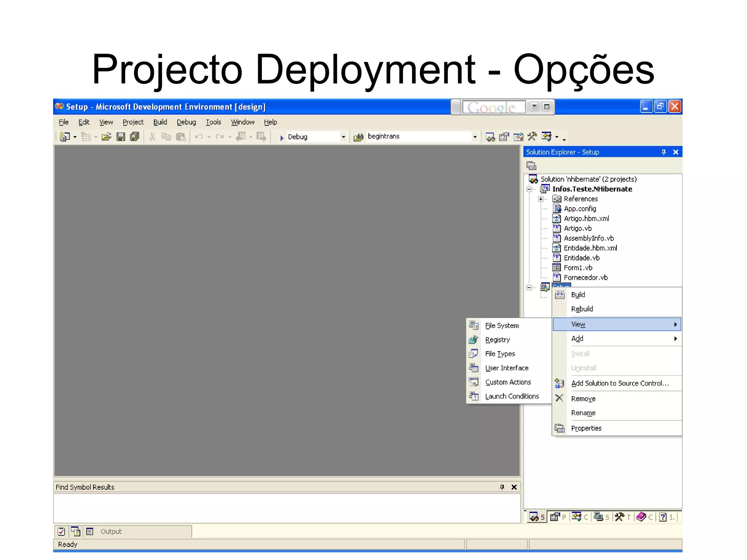
Task: Click the New Project toolbar icon
Action: point(65,137)
